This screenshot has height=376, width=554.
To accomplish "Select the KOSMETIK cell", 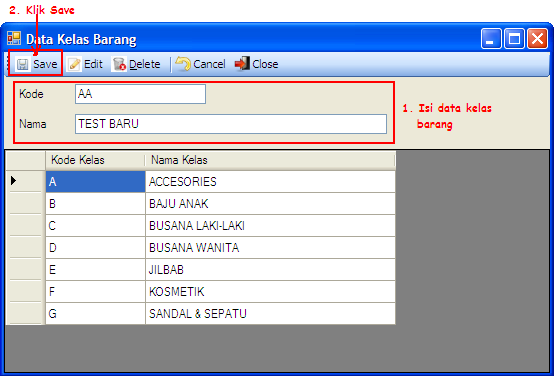I will 270,292.
